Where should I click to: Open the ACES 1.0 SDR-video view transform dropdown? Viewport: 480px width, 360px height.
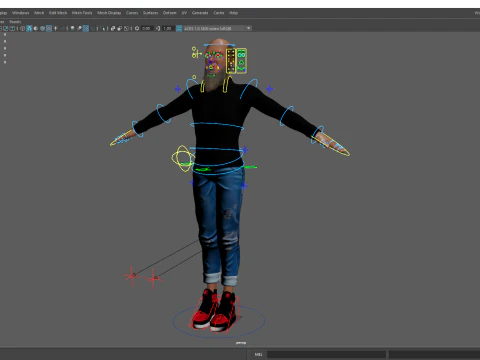point(217,28)
